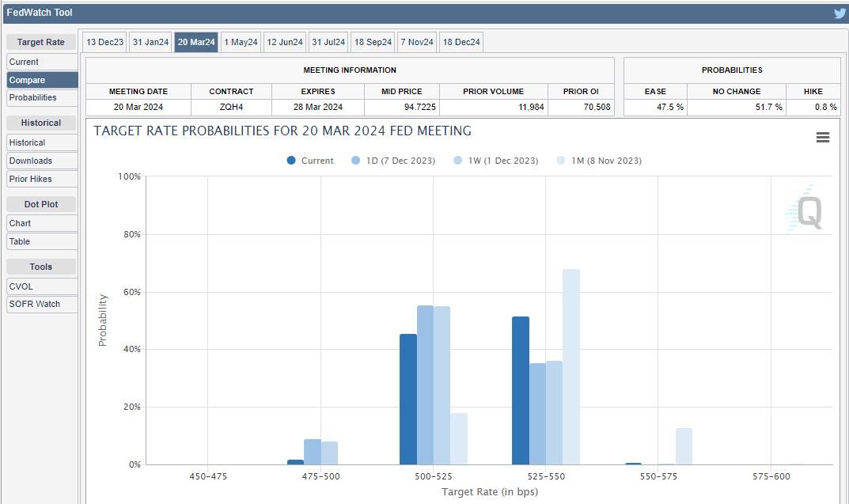Click the MEETING INFORMATION table header
Viewport: 849px width, 504px height.
pos(350,70)
